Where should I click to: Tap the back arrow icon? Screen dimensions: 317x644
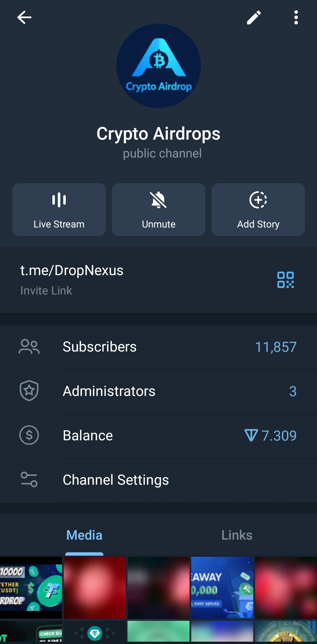coord(24,17)
